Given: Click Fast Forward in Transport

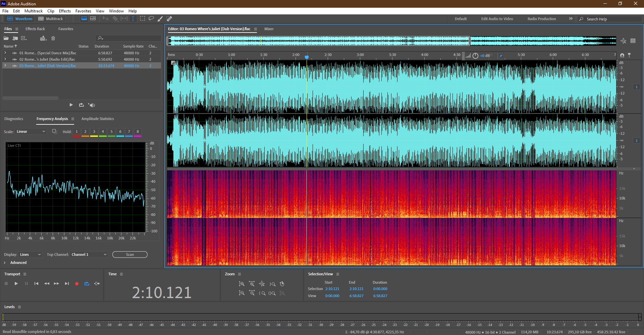Looking at the screenshot, I should (56, 284).
